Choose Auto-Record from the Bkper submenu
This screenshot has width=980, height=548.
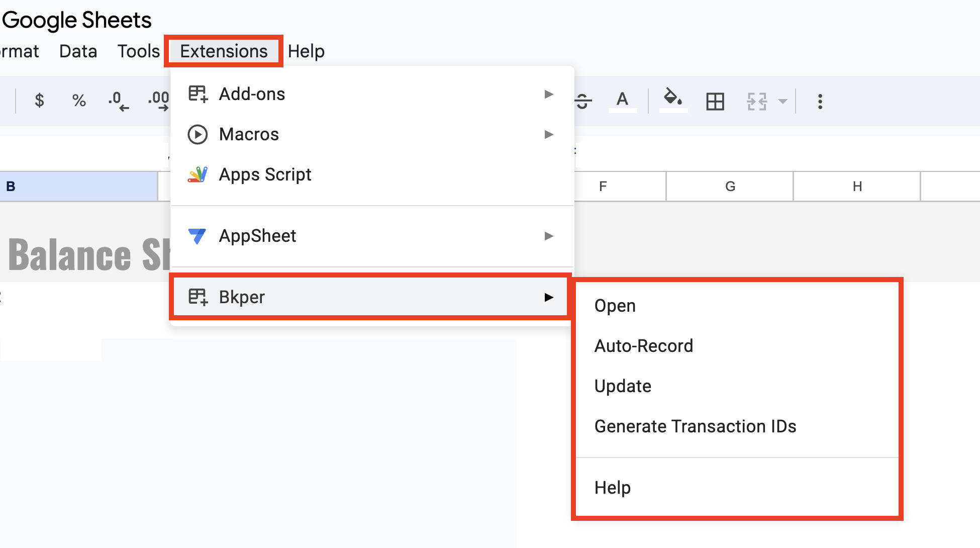[x=644, y=345]
